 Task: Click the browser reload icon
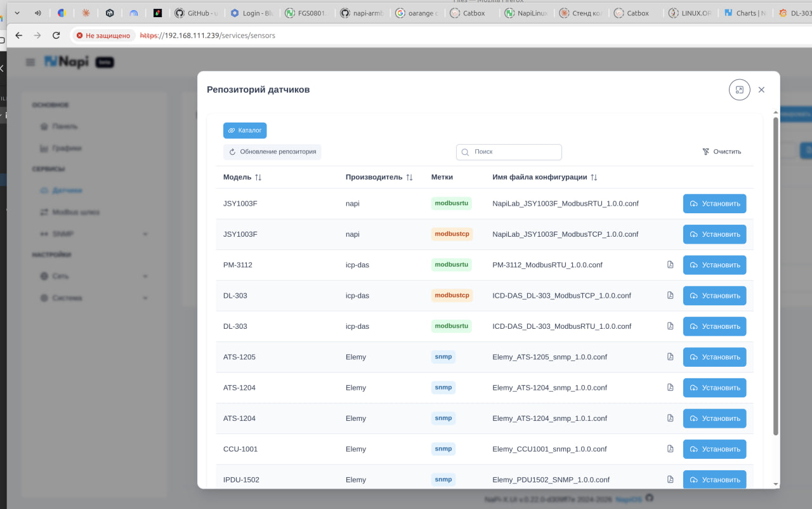click(x=56, y=36)
